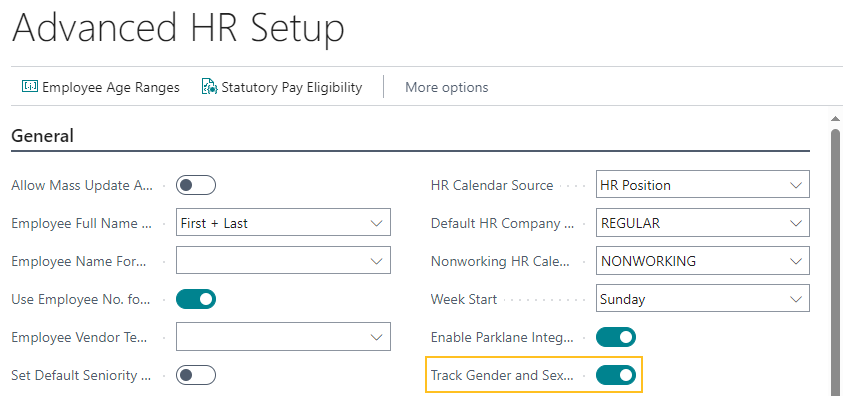Click Employee Age Ranges label text
Image resolution: width=846 pixels, height=396 pixels.
point(111,87)
